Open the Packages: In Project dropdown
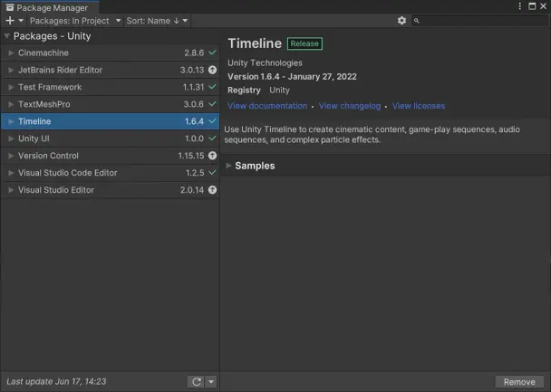Screen dimensions: 551x392 pos(75,21)
